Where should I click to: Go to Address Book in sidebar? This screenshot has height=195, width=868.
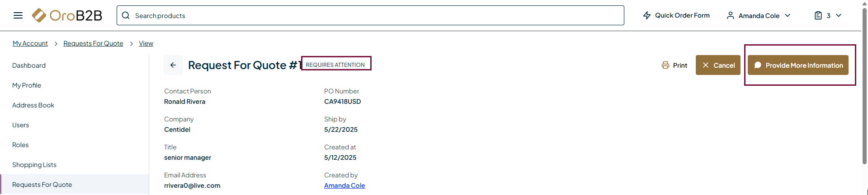coord(33,105)
